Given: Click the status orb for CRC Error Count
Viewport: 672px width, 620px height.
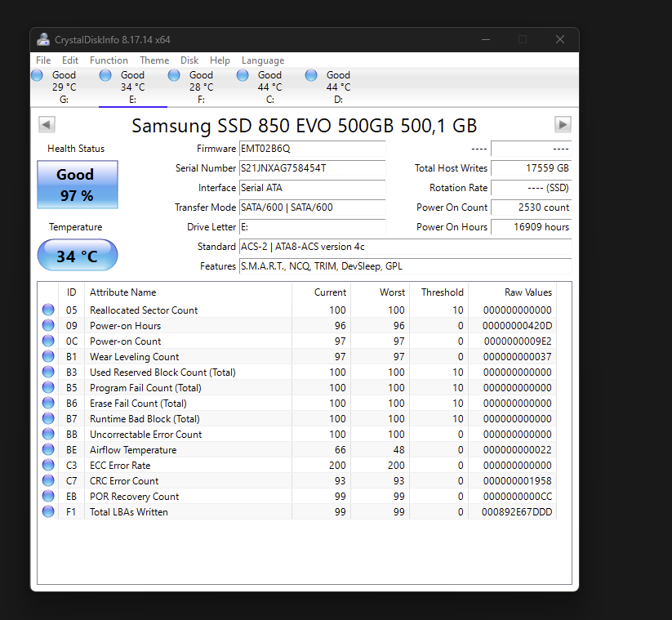Looking at the screenshot, I should click(48, 480).
